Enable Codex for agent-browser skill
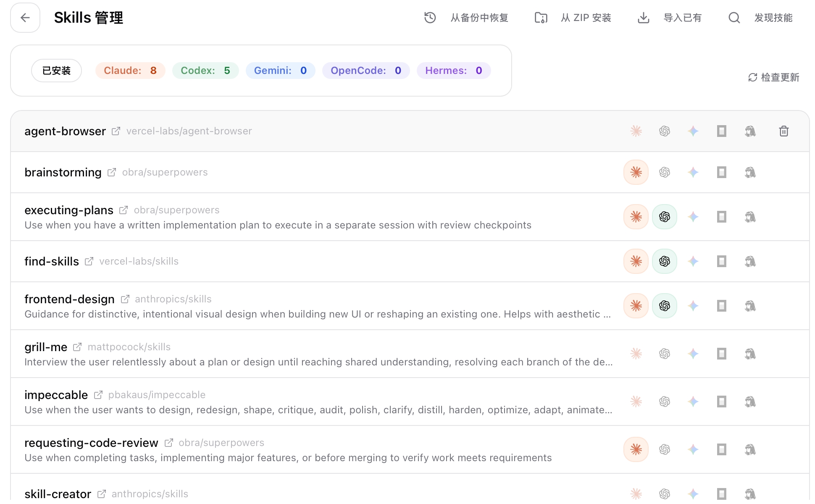815x504 pixels. pyautogui.click(x=665, y=131)
